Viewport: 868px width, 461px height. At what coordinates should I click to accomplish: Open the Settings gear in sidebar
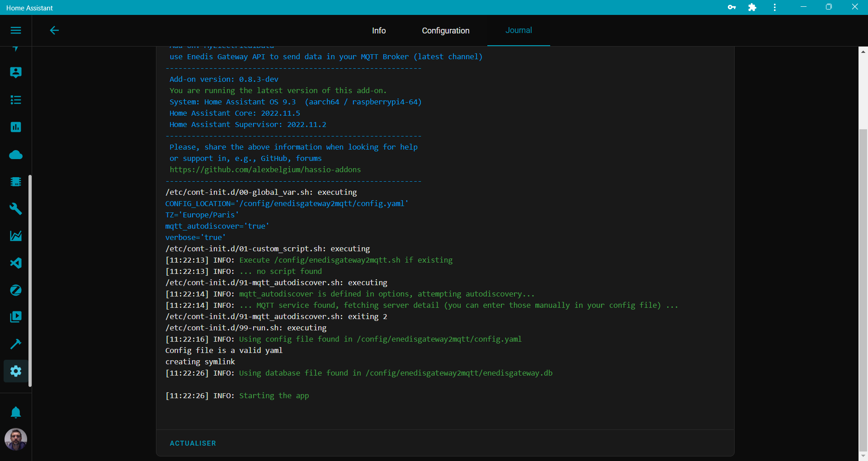click(x=16, y=371)
